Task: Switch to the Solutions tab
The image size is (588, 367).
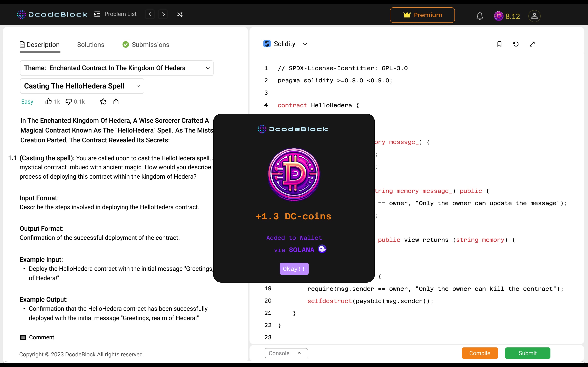Action: [x=91, y=45]
